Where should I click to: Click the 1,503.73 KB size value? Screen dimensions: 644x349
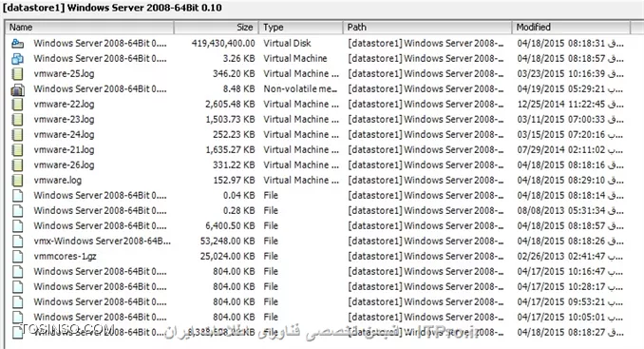pos(230,119)
